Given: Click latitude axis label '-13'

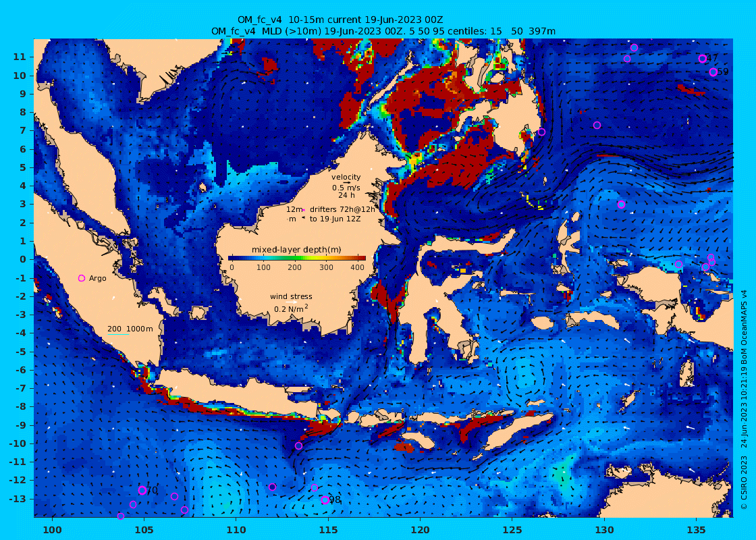Looking at the screenshot, I should (x=18, y=499).
